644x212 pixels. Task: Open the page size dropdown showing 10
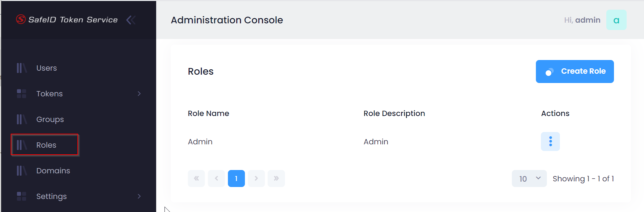[529, 179]
